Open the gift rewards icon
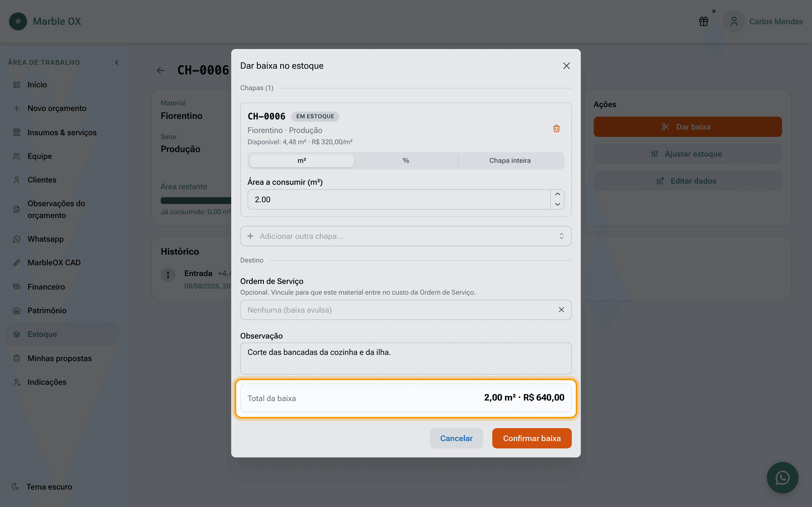Image resolution: width=812 pixels, height=507 pixels. [704, 21]
